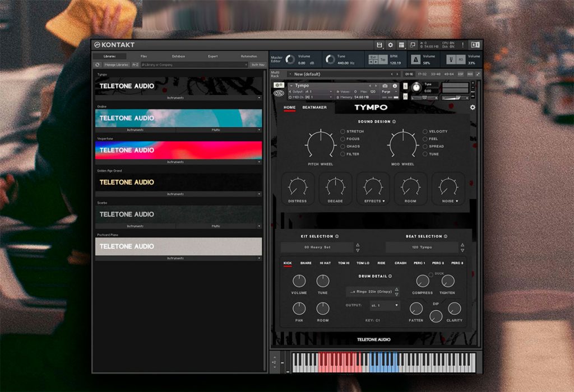Switch to the Files tab

144,57
